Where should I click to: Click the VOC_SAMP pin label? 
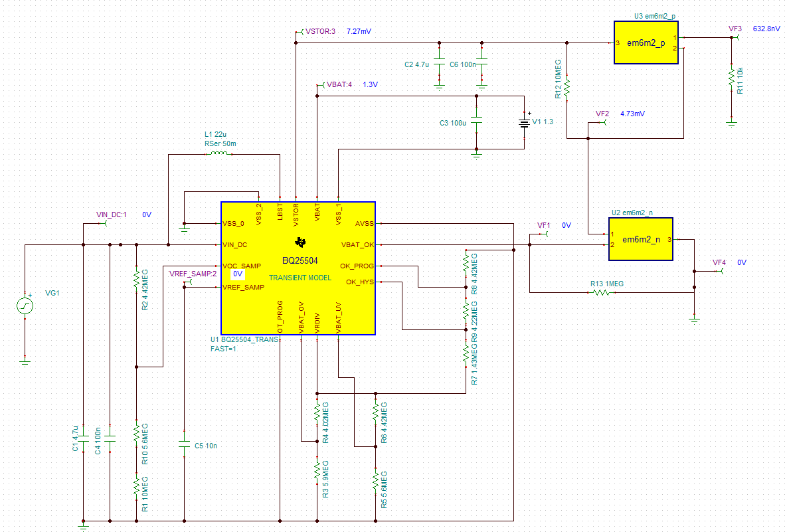click(242, 266)
